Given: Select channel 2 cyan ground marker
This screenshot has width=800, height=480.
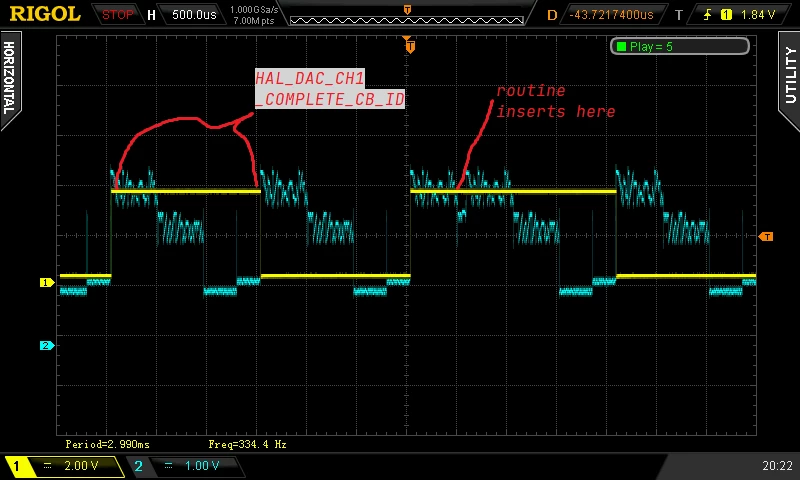Looking at the screenshot, I should tap(46, 345).
